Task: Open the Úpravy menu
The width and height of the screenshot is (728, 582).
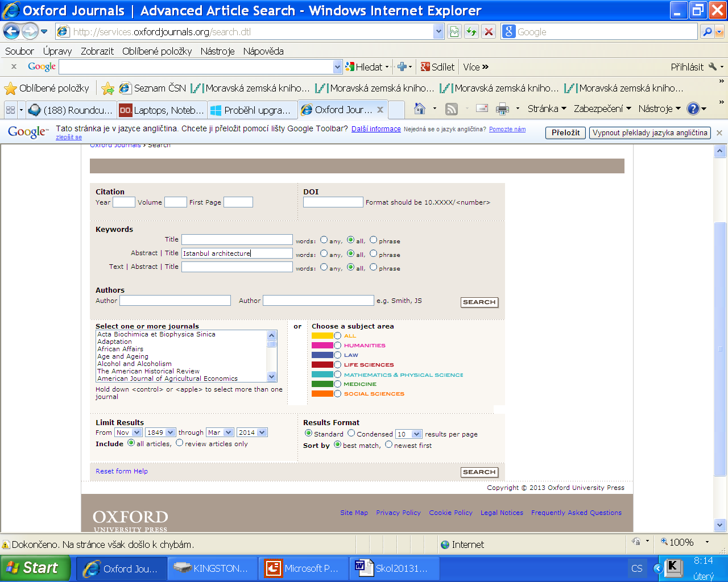Action: tap(57, 51)
